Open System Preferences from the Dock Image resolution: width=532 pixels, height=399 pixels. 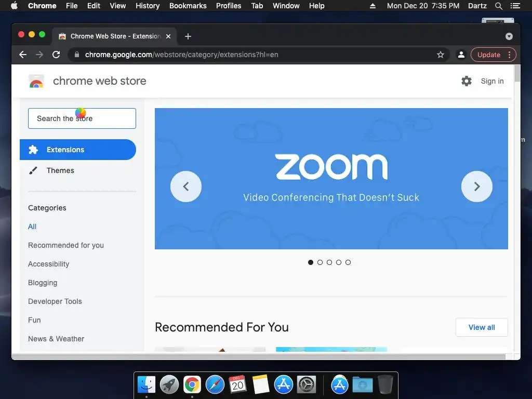pyautogui.click(x=307, y=385)
